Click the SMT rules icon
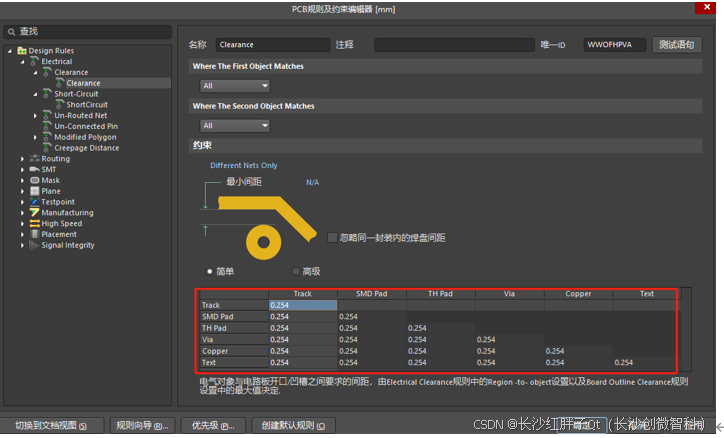 pyautogui.click(x=35, y=169)
